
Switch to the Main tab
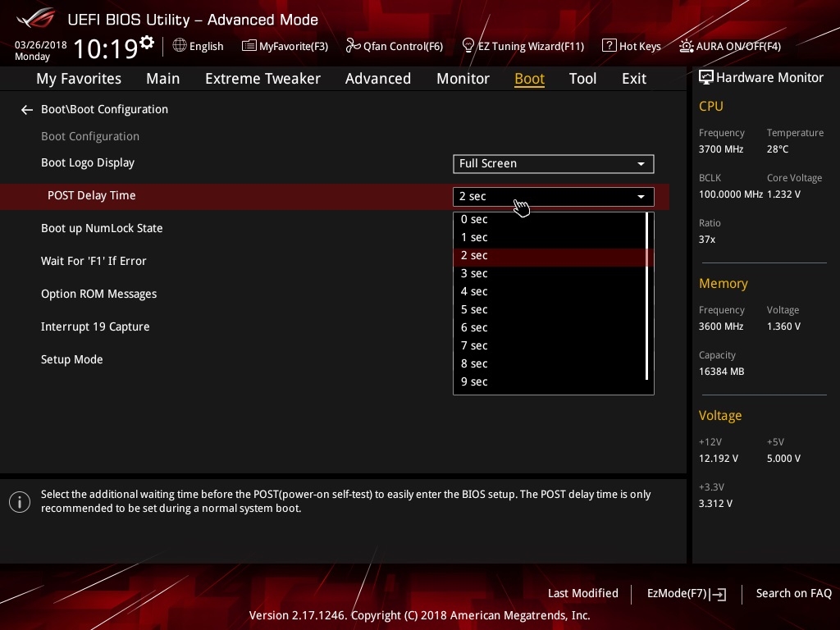[x=163, y=79]
